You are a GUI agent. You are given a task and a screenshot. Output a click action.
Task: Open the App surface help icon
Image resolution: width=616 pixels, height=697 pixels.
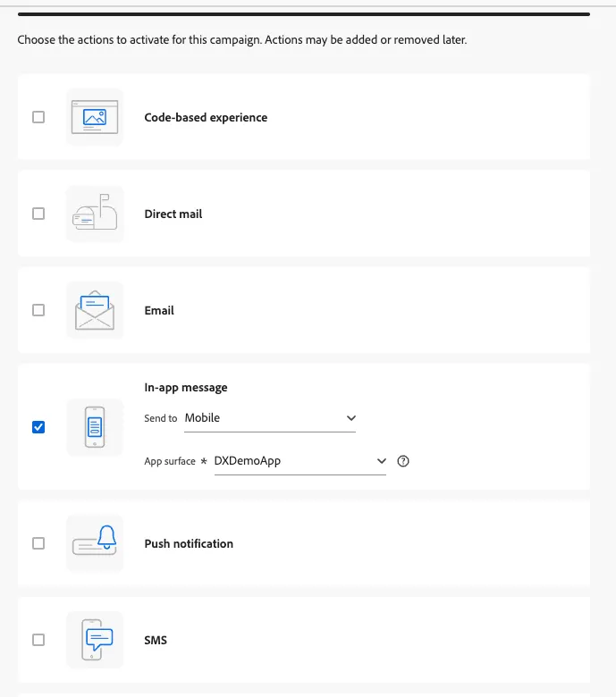403,461
